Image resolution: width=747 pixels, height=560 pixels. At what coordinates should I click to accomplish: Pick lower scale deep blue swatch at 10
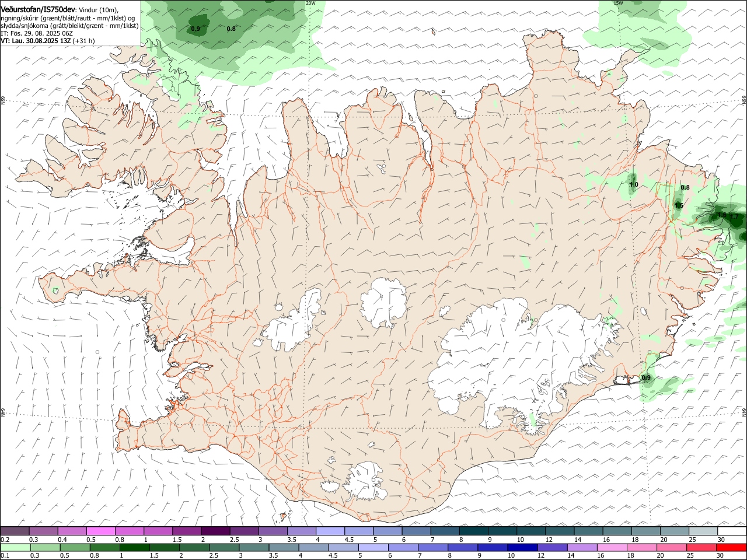[x=522, y=547]
